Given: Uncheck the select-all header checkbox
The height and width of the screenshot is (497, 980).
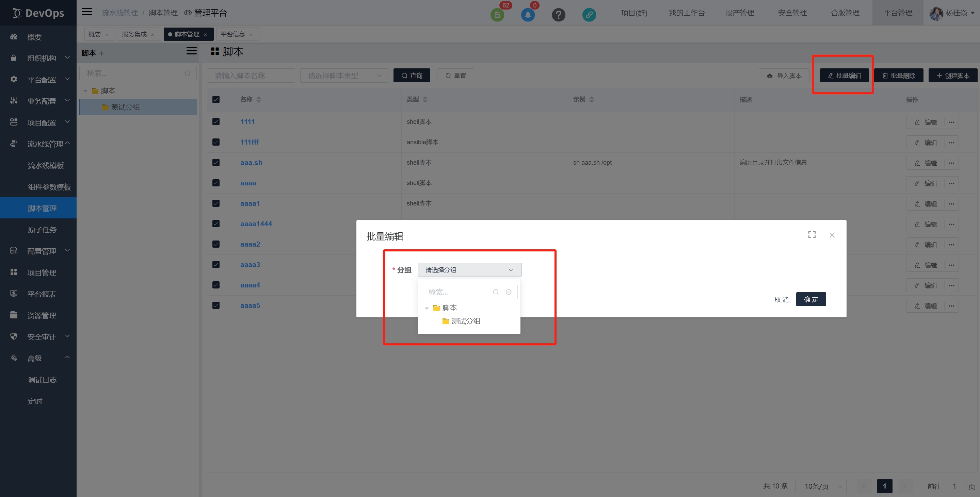Looking at the screenshot, I should click(216, 100).
